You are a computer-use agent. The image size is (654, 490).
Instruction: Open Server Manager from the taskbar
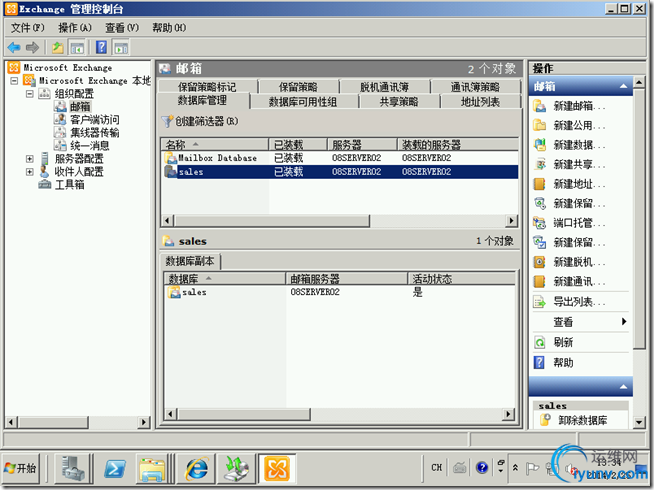click(x=73, y=468)
